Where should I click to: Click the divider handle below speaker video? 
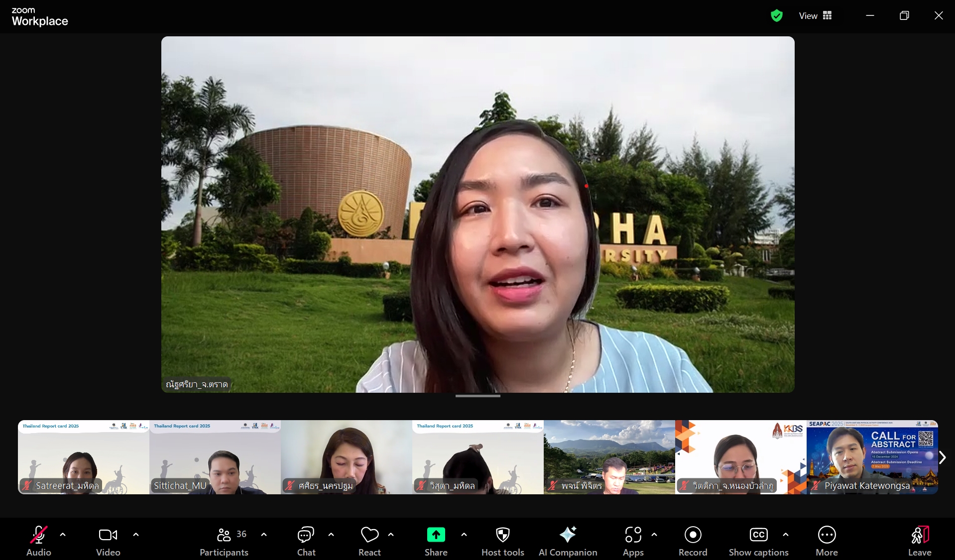coord(477,396)
